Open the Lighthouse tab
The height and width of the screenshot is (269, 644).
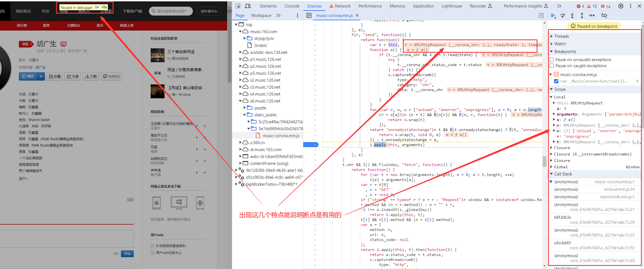tap(452, 6)
